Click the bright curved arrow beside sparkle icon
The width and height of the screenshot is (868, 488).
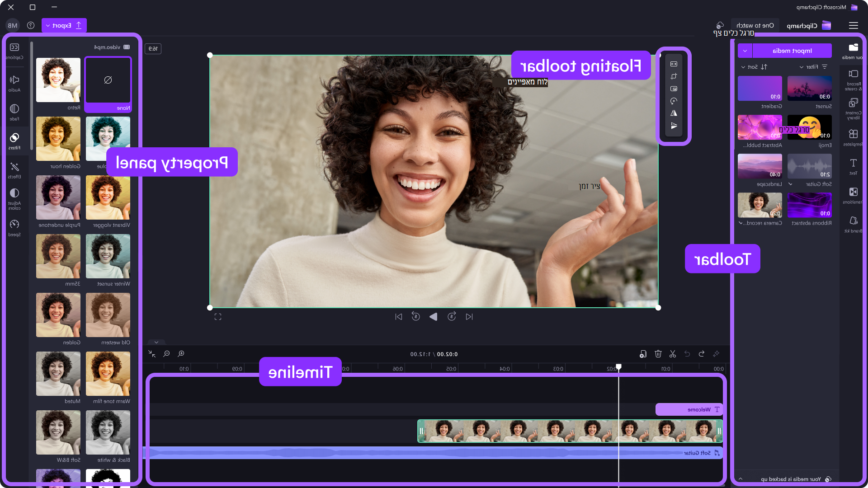tap(702, 354)
